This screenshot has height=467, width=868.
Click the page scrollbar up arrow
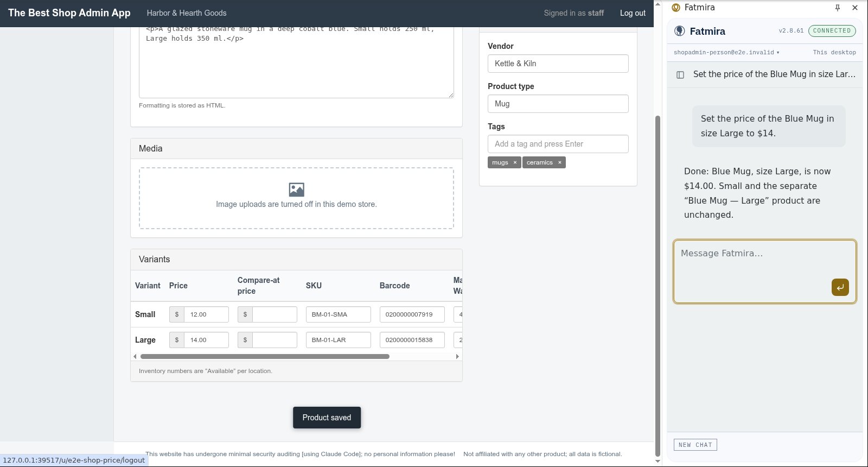[x=658, y=4]
